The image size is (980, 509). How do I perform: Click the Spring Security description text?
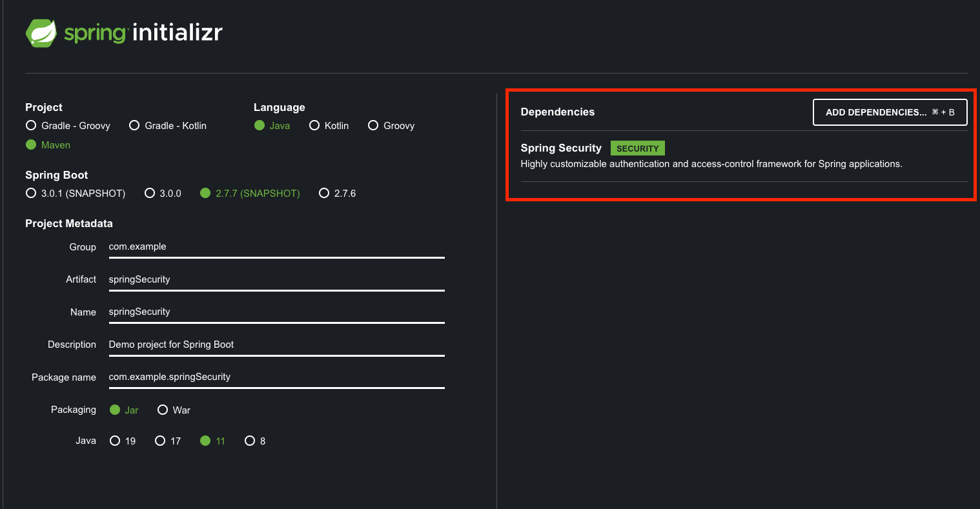pos(711,164)
